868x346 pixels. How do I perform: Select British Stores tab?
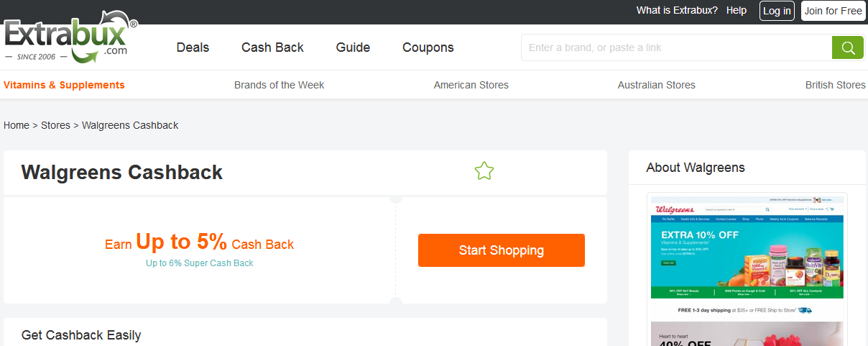835,85
